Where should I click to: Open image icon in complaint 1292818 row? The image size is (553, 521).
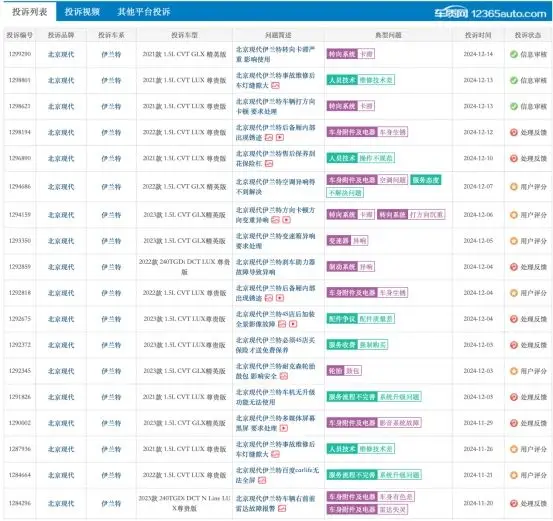(269, 298)
